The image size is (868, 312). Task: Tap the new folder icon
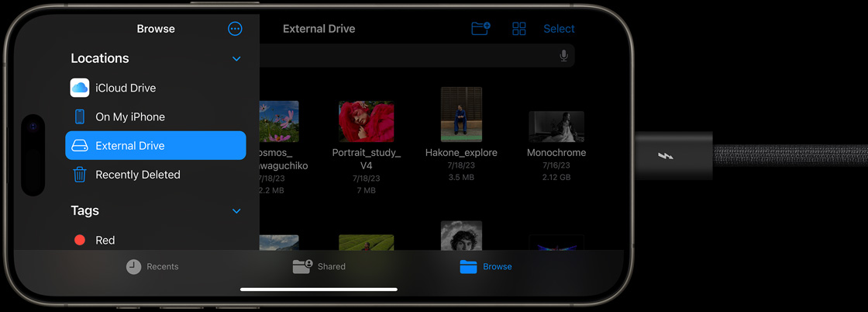[x=480, y=29]
